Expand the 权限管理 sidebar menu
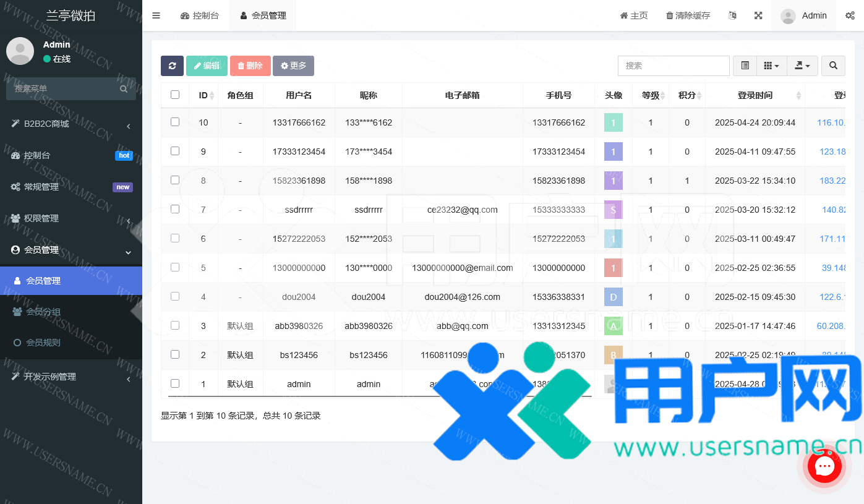The height and width of the screenshot is (504, 864). (x=71, y=218)
